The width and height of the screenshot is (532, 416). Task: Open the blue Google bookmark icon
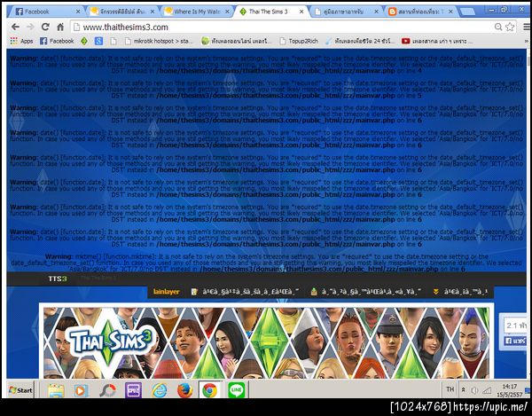[x=98, y=41]
